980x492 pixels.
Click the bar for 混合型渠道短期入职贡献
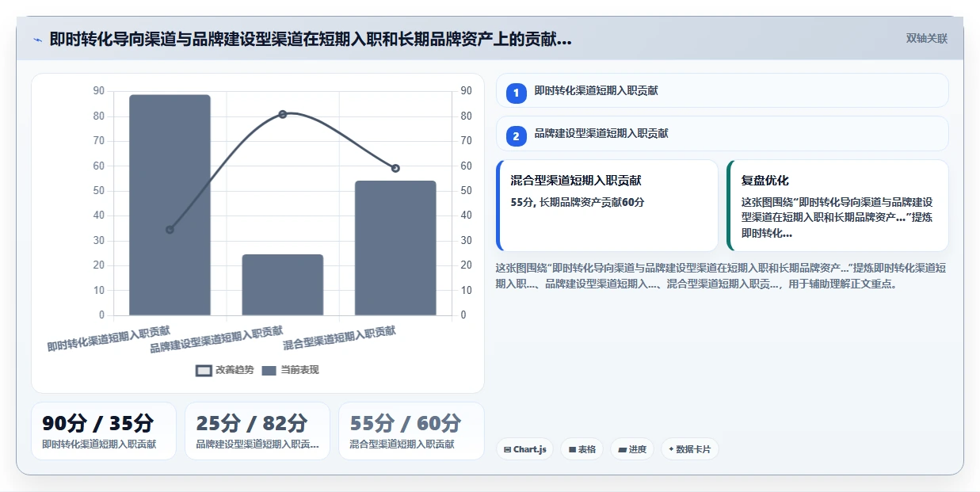tap(395, 248)
